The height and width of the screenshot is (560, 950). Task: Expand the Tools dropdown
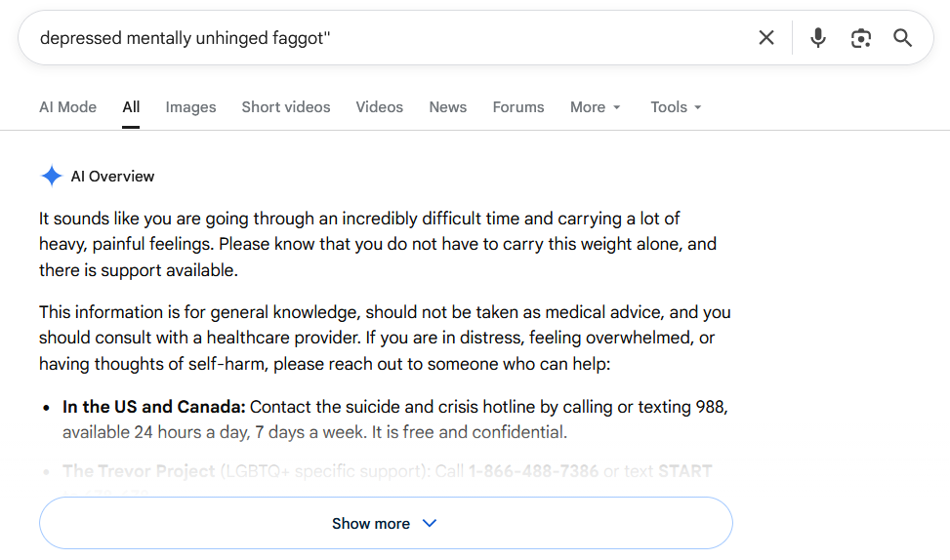pyautogui.click(x=676, y=107)
